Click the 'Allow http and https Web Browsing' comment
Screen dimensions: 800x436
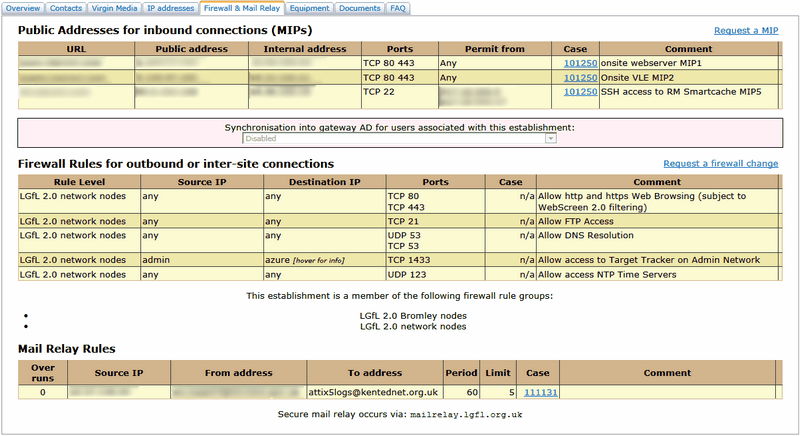pos(642,201)
